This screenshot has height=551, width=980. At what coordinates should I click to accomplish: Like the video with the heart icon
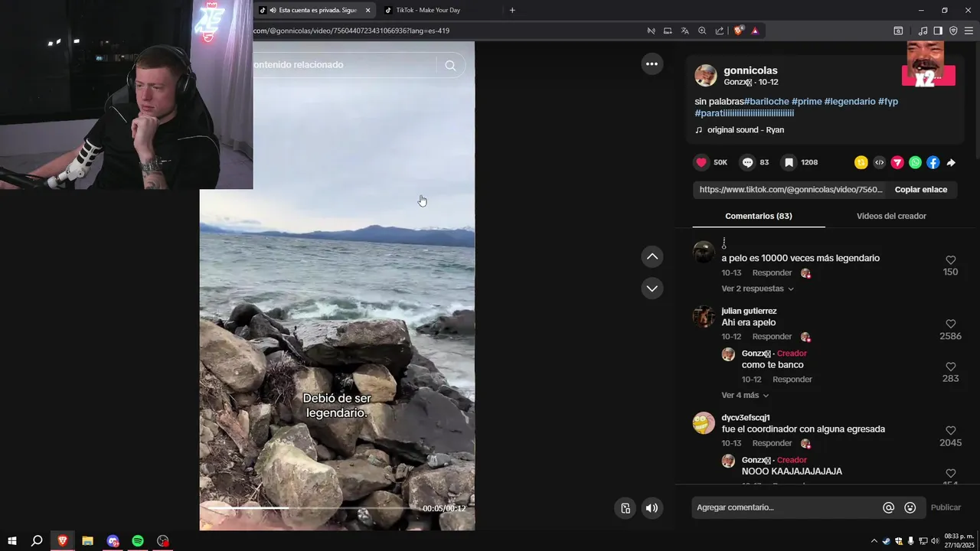(701, 162)
